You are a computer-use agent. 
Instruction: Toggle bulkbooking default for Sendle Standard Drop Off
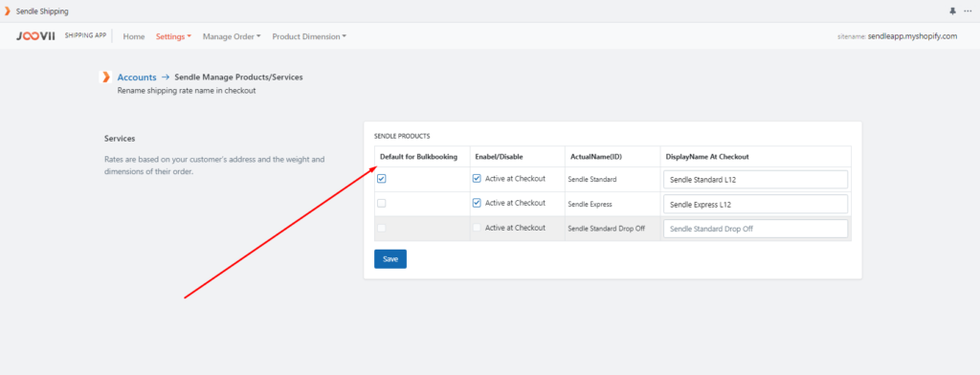click(x=382, y=228)
